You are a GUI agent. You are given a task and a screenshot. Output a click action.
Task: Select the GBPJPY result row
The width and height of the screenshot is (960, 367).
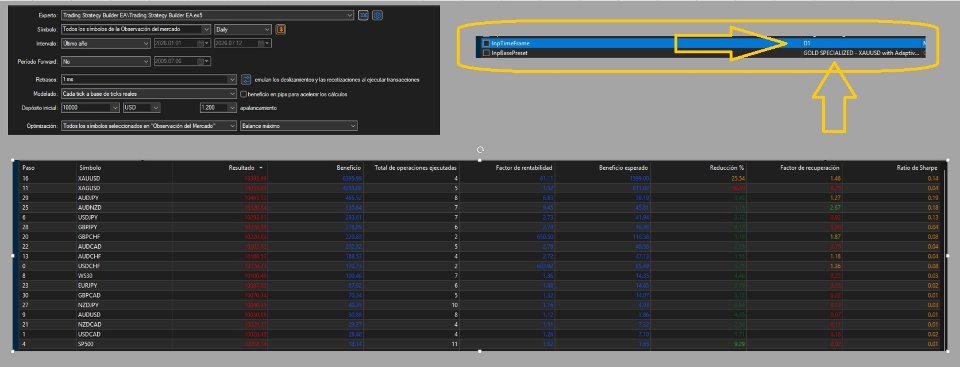480,227
